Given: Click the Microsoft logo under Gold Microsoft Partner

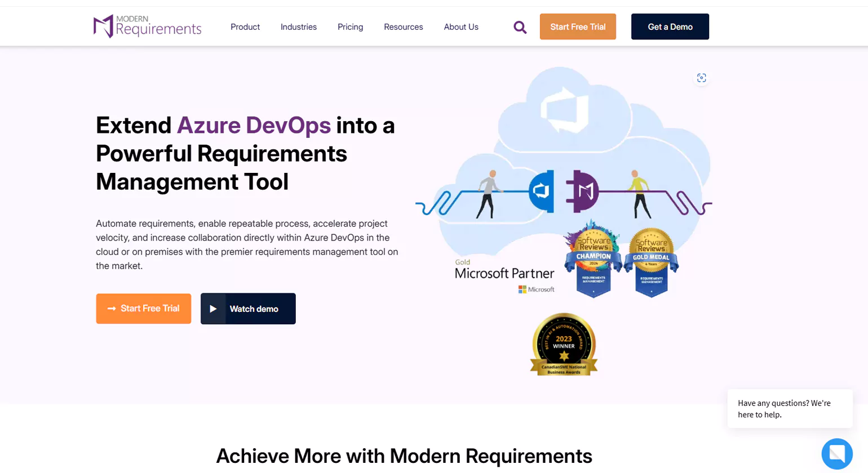Looking at the screenshot, I should pyautogui.click(x=535, y=289).
